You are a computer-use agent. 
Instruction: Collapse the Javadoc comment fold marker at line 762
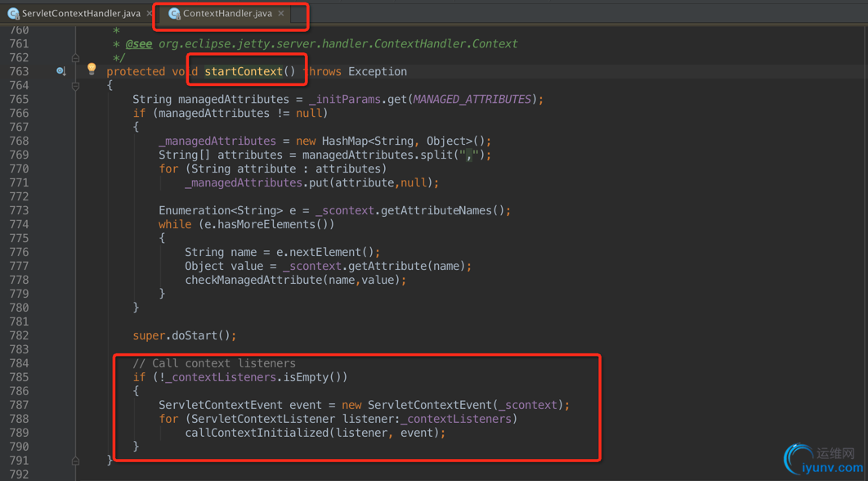(76, 57)
